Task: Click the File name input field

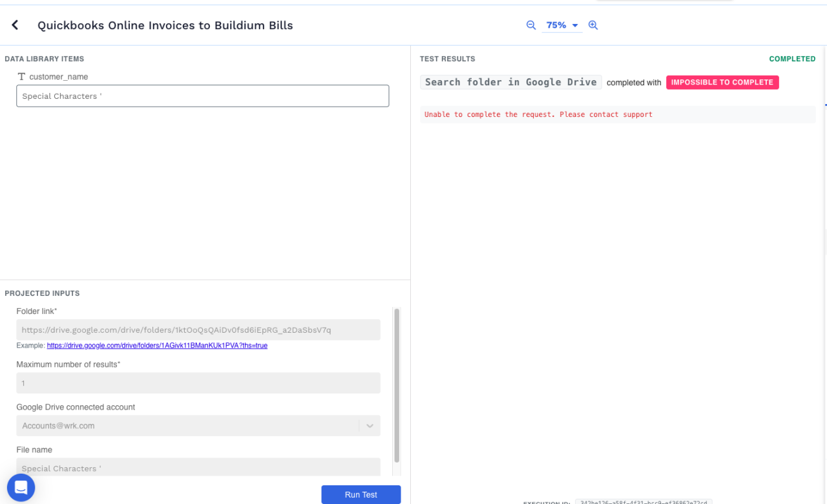Action: point(198,467)
